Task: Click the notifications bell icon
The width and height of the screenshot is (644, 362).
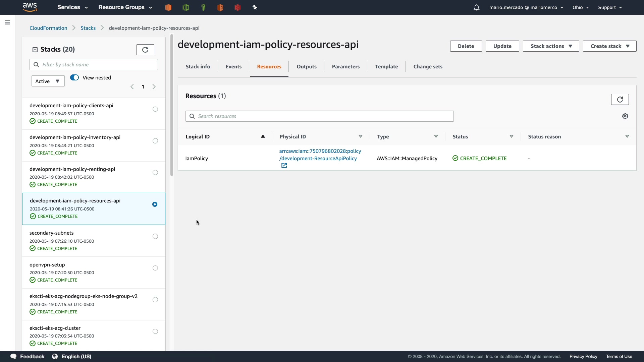Action: [x=476, y=7]
